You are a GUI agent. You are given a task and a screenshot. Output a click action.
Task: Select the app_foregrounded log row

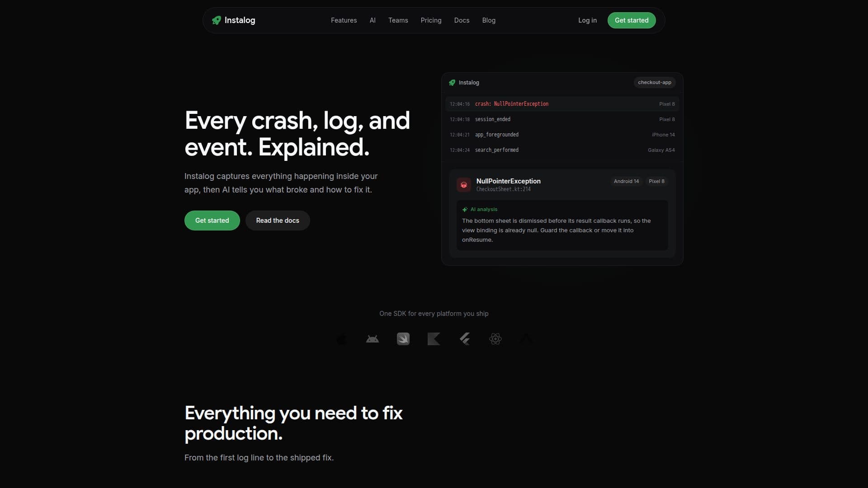pos(562,135)
